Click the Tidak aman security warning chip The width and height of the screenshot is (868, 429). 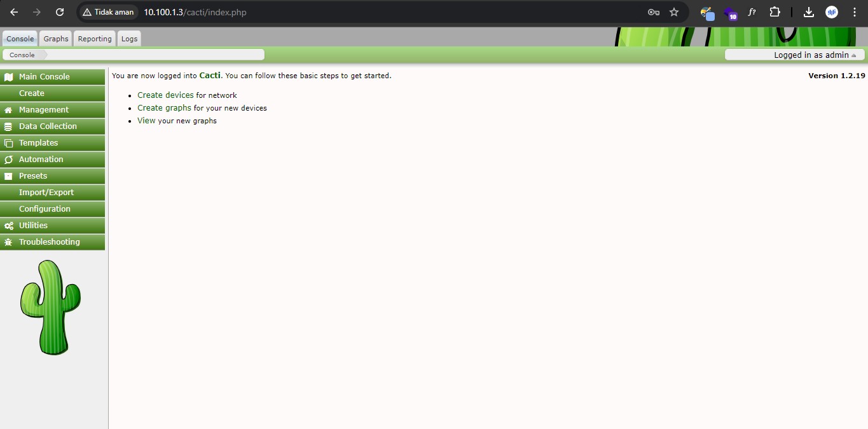point(108,12)
